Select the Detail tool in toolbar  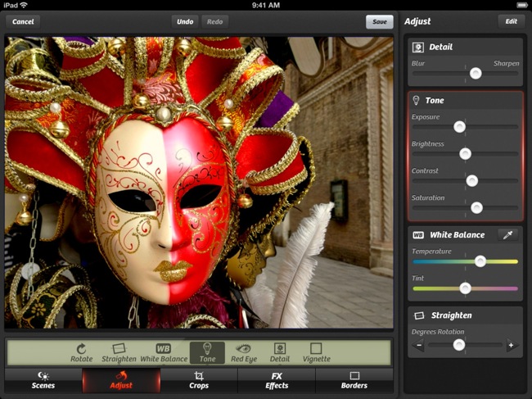click(x=279, y=352)
